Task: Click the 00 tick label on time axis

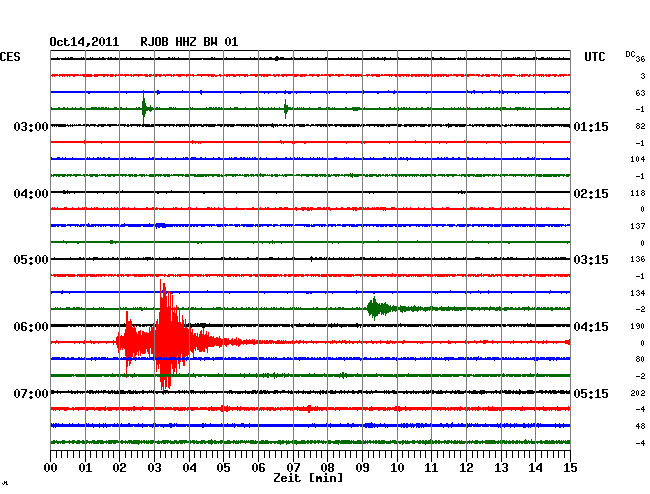Action: click(x=51, y=467)
